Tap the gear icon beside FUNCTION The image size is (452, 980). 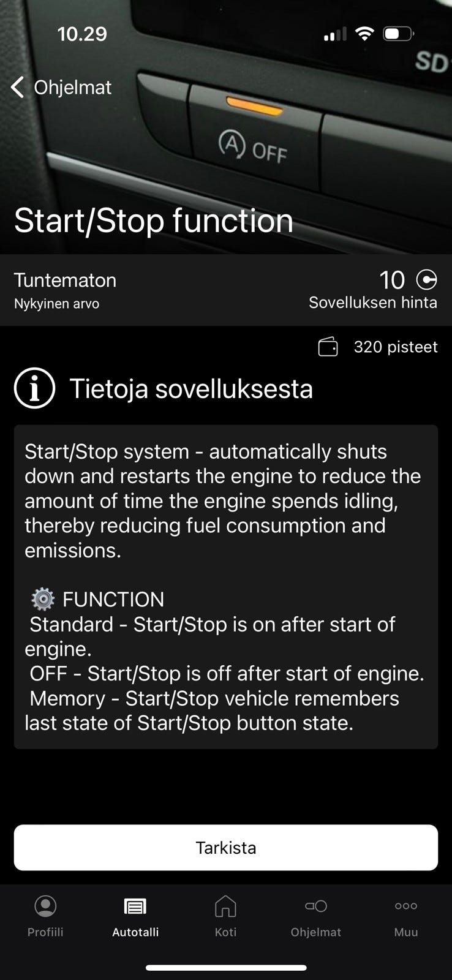[43, 599]
